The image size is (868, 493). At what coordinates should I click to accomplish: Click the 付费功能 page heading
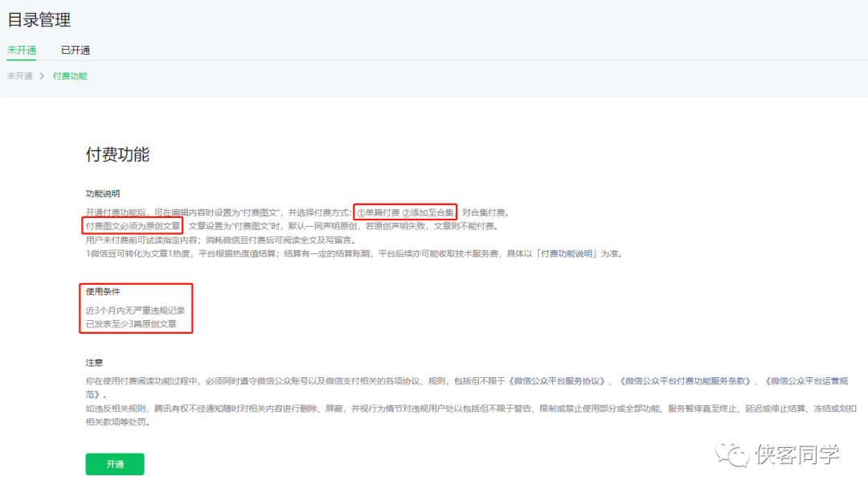(x=117, y=153)
